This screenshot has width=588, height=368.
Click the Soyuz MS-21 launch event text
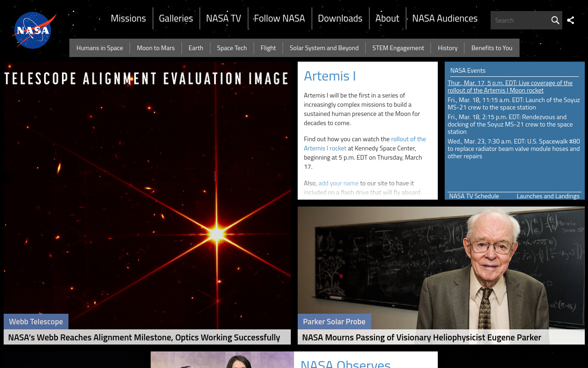(x=514, y=103)
